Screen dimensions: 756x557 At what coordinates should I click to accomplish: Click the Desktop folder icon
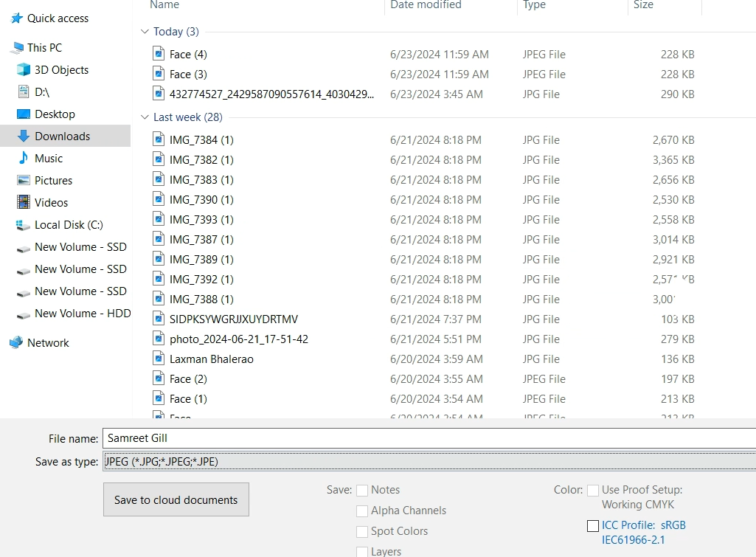pos(23,114)
